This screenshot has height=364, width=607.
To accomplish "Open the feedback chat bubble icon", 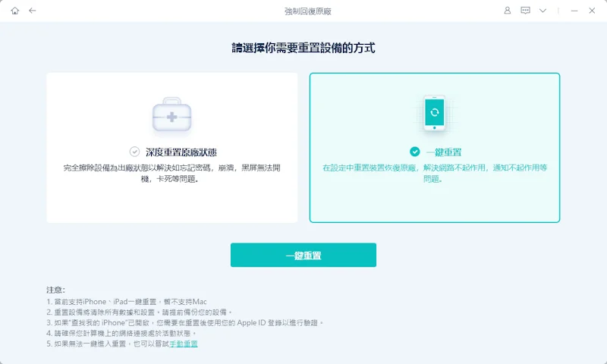I will pos(525,11).
